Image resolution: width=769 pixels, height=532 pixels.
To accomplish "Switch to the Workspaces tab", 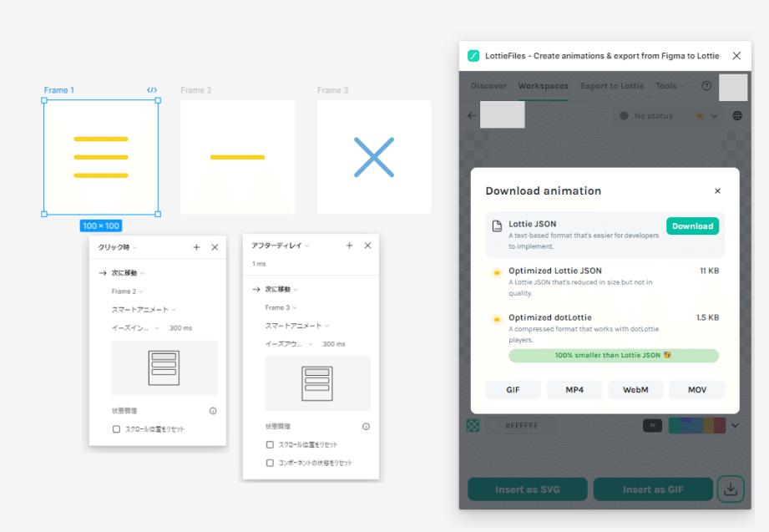I will pyautogui.click(x=544, y=86).
